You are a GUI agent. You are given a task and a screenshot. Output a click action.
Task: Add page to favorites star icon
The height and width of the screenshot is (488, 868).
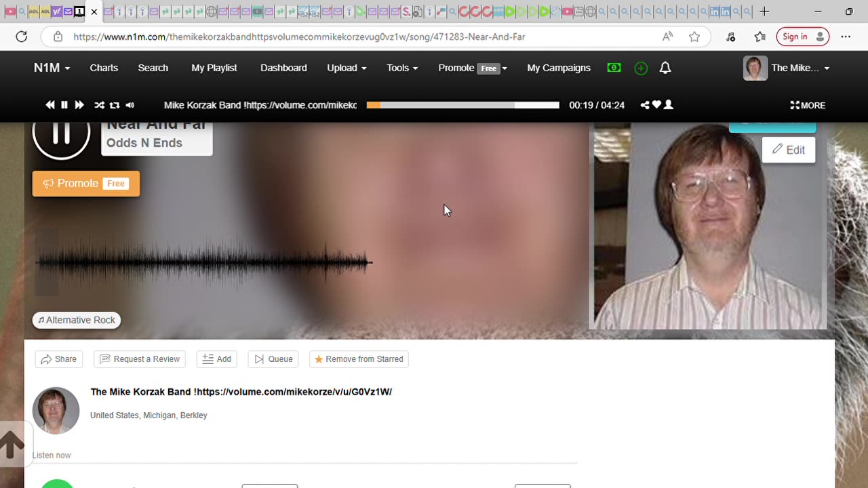coord(694,37)
